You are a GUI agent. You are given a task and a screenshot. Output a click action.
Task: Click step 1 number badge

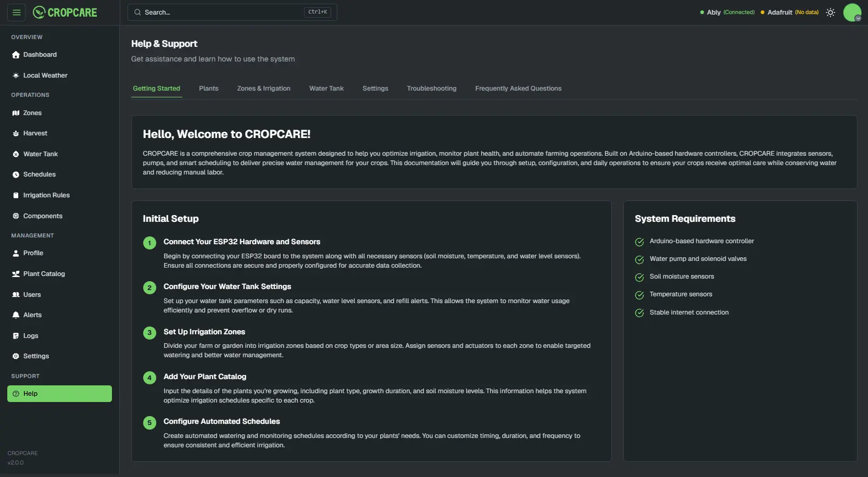149,243
